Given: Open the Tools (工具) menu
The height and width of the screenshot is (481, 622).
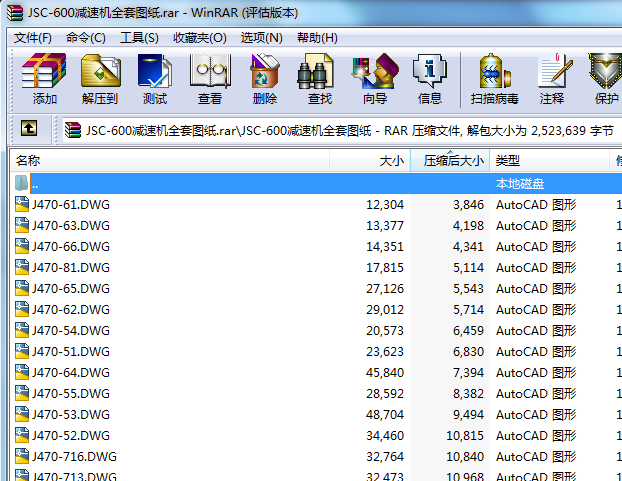Looking at the screenshot, I should point(139,38).
